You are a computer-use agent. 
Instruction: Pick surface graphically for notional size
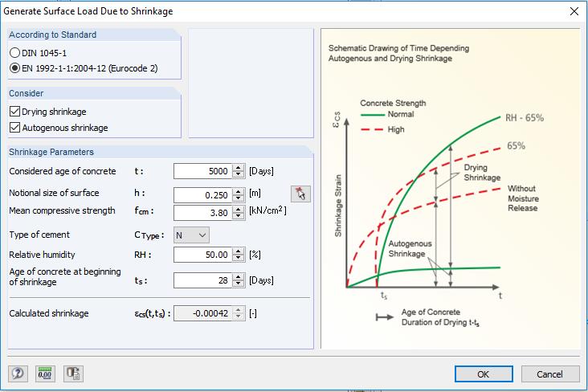(x=300, y=194)
